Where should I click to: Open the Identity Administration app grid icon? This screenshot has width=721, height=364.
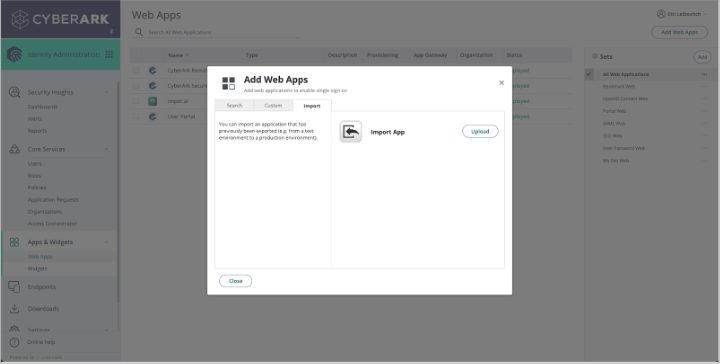click(x=109, y=54)
